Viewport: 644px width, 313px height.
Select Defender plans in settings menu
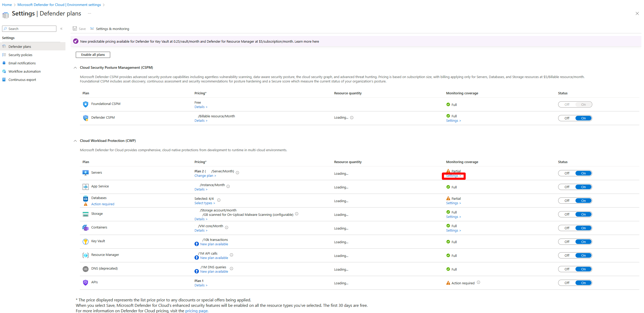[x=33, y=47]
